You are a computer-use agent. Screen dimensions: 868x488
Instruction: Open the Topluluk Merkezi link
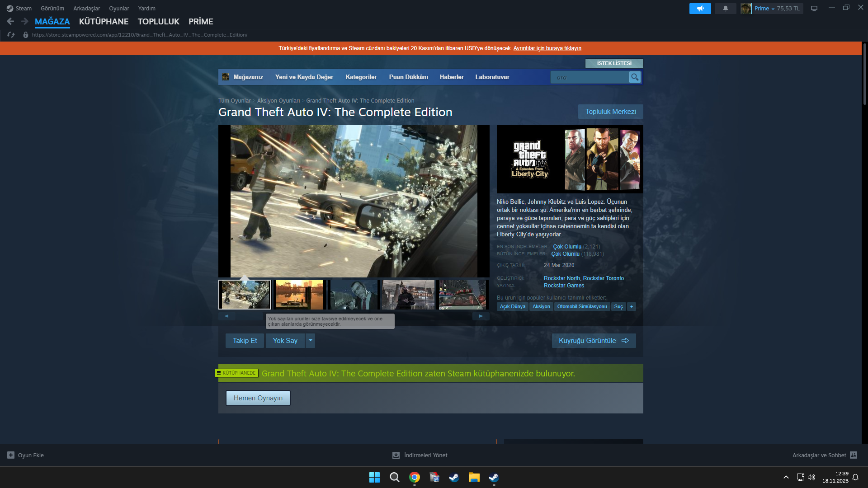pos(610,112)
